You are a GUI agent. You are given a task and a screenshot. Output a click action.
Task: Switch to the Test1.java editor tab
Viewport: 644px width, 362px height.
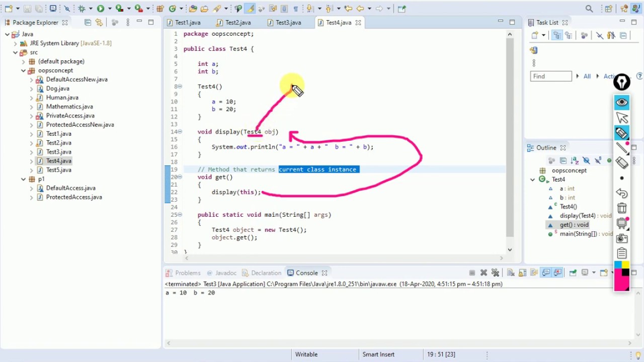pos(187,22)
